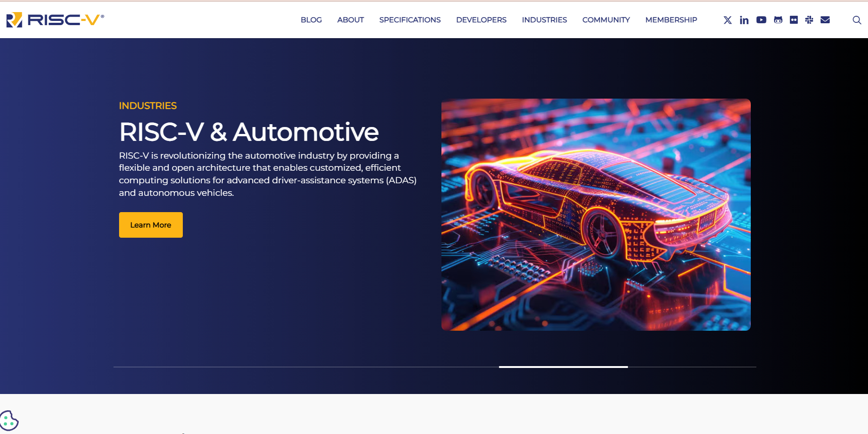Viewport: 868px width, 434px height.
Task: Open the Blog menu item
Action: [311, 20]
